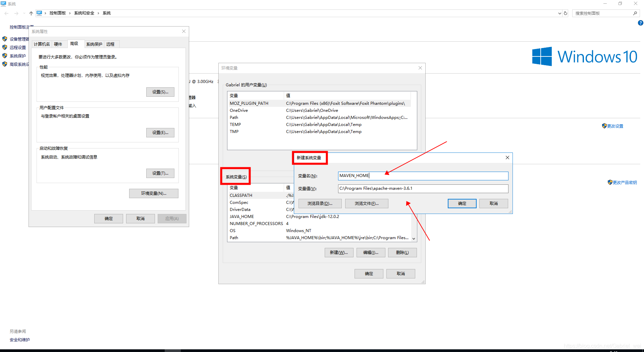Viewport: 644px width, 352px height.
Task: Switch to 系统保护 tab
Action: [x=94, y=44]
